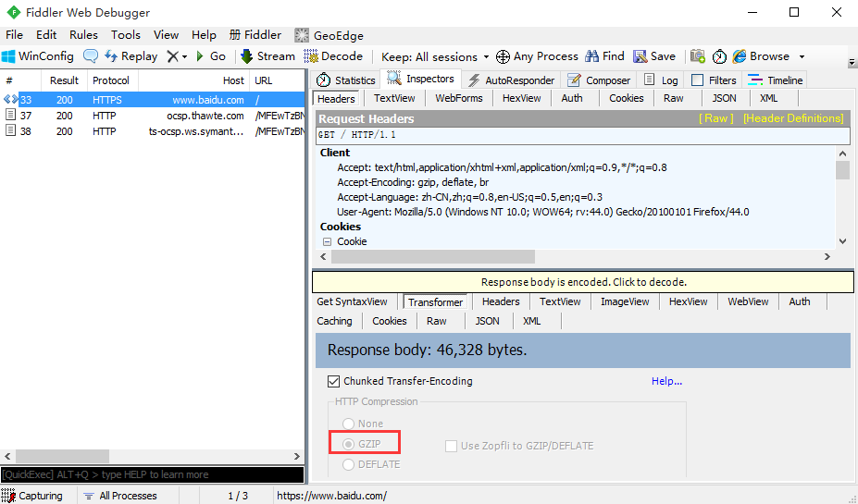This screenshot has width=858, height=504.
Task: Save sessions using Save toolbar button
Action: pyautogui.click(x=654, y=56)
